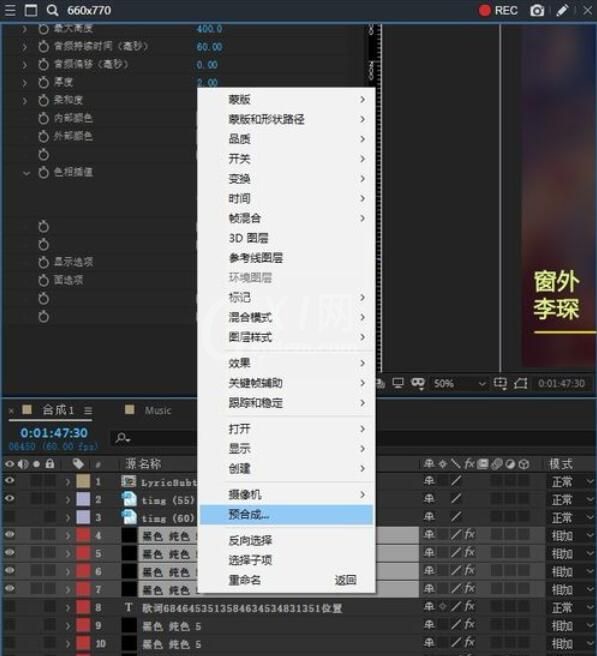Start recording with the REC button

[498, 10]
